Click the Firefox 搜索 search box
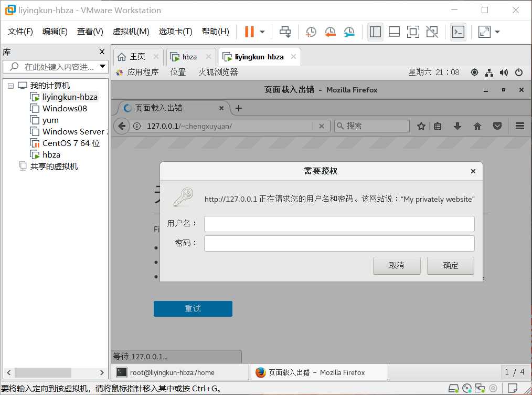 coord(371,126)
